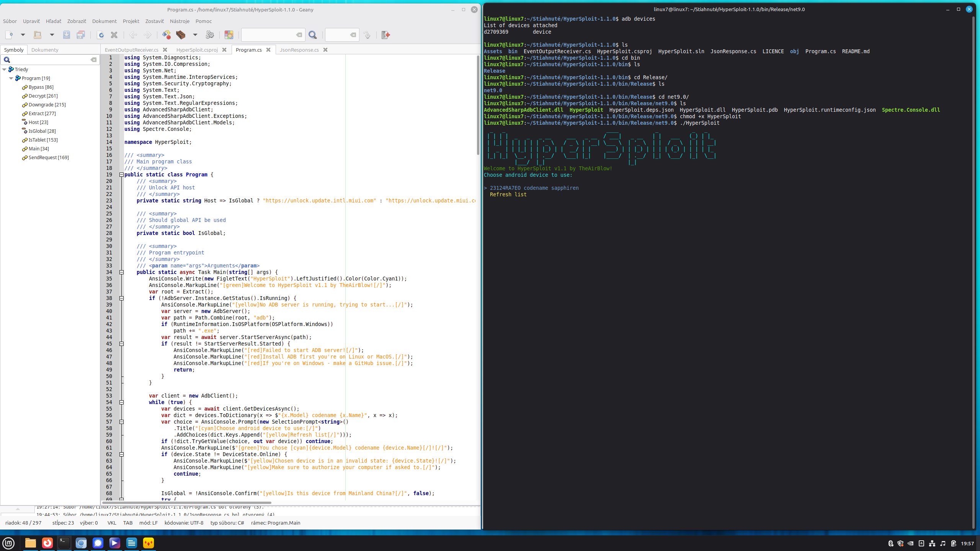Select the SendRequest [169] symbol
Image resolution: width=980 pixels, height=551 pixels.
pyautogui.click(x=49, y=158)
